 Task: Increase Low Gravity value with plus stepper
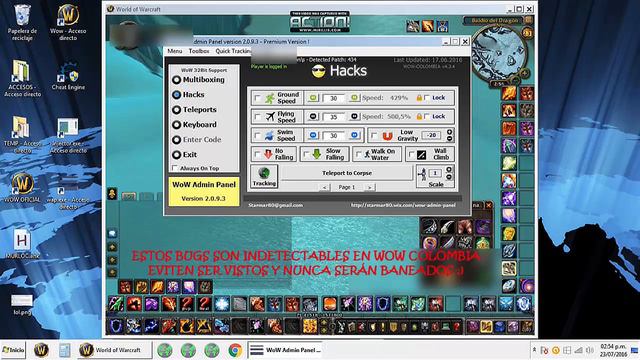pyautogui.click(x=449, y=132)
